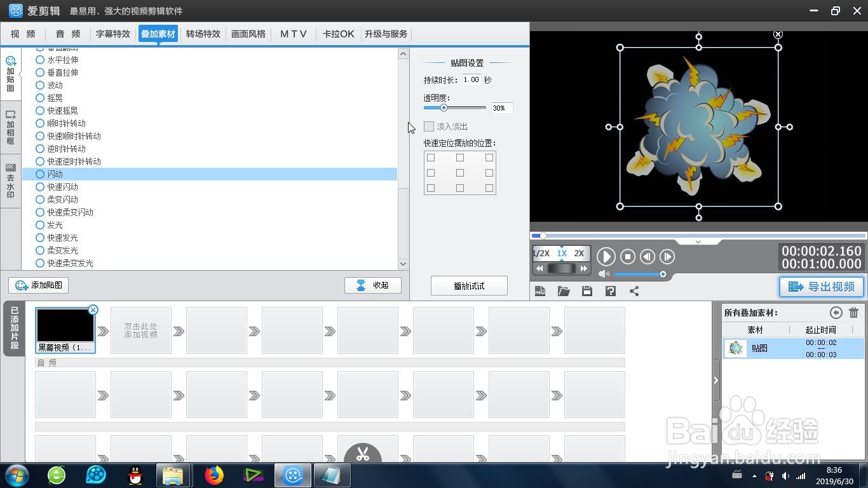The height and width of the screenshot is (488, 868).
Task: Click the 导出视频 button
Action: click(x=822, y=287)
